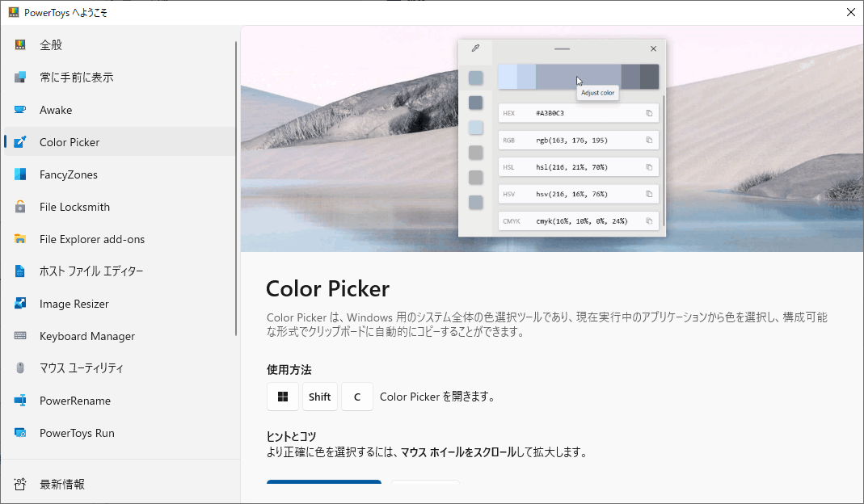Click the ヒントとコツ heading
Screen dimensions: 864x504
click(x=292, y=437)
